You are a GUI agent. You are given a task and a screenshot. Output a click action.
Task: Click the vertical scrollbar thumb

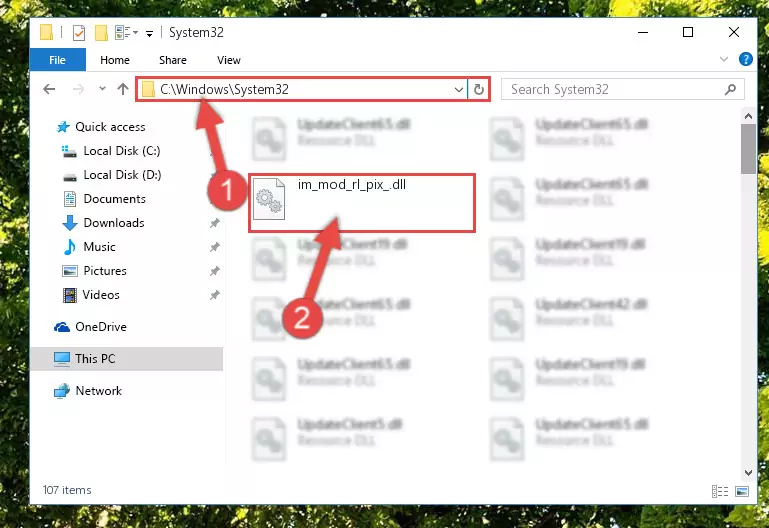point(748,149)
